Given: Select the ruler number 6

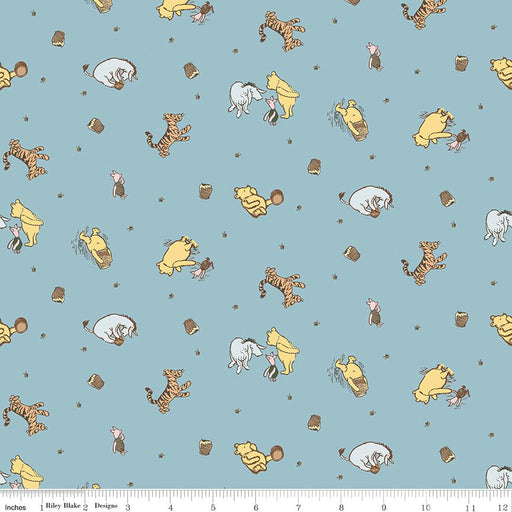Looking at the screenshot, I should tap(256, 508).
